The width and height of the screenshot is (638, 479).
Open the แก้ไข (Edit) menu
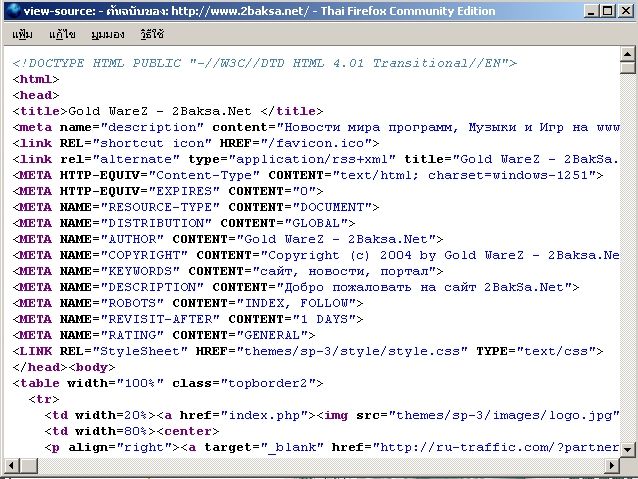click(62, 34)
